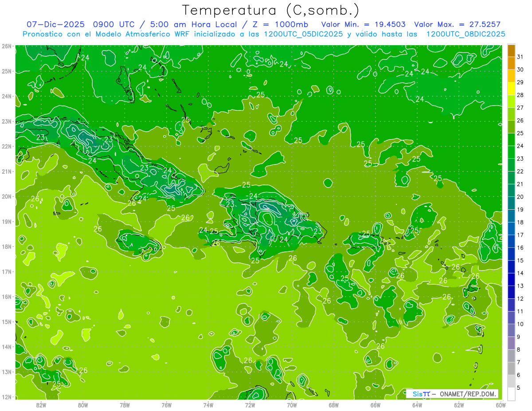Click the white swatch below label 5
The height and width of the screenshot is (411, 532).
pos(511,394)
